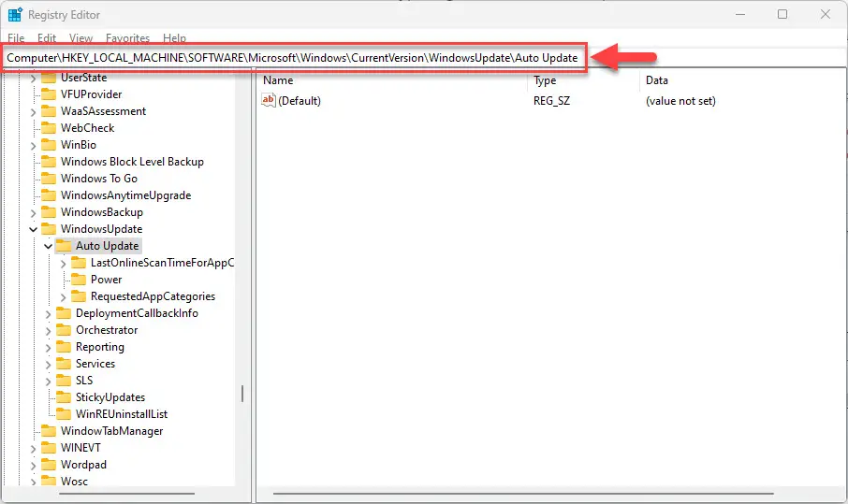Image resolution: width=848 pixels, height=504 pixels.
Task: Expand the UserState key
Action: click(x=33, y=79)
